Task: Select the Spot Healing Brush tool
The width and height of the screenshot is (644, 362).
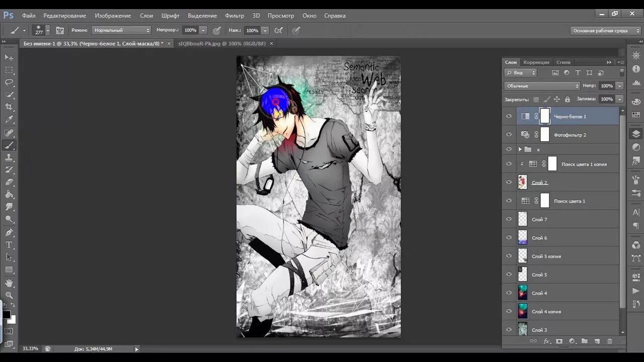Action: click(x=9, y=133)
